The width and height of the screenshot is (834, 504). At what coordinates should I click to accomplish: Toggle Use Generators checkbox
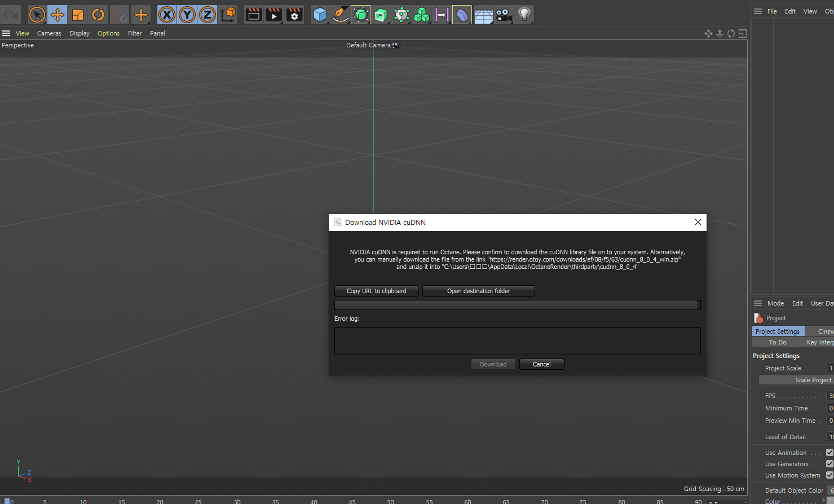[829, 464]
